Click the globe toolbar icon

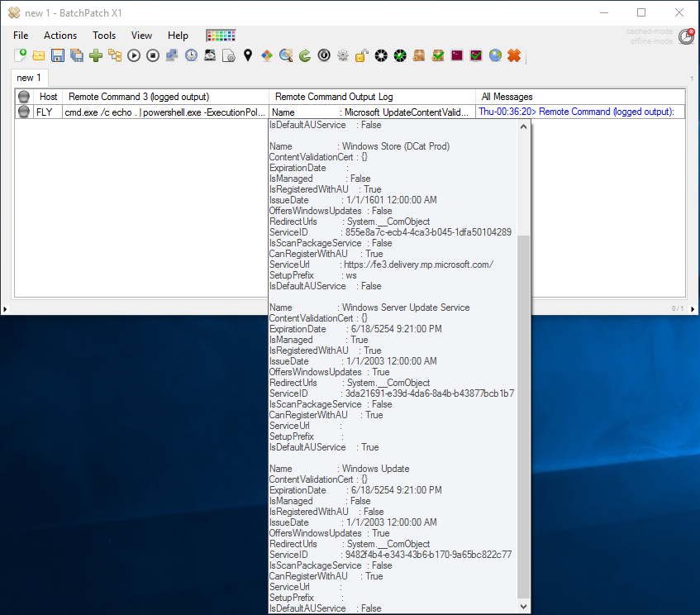495,55
